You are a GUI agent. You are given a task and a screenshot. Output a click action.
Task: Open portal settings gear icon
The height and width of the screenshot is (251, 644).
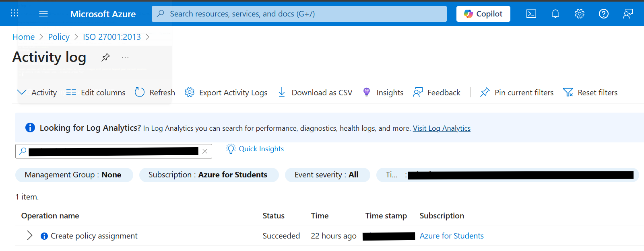pos(580,14)
